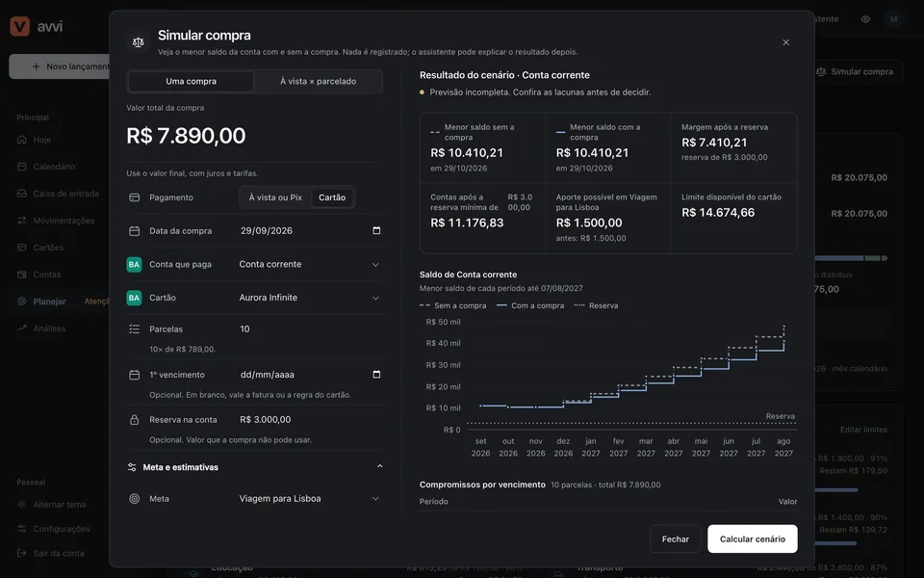The width and height of the screenshot is (924, 578).
Task: Click Menor saldo sem a compra value
Action: pyautogui.click(x=467, y=153)
